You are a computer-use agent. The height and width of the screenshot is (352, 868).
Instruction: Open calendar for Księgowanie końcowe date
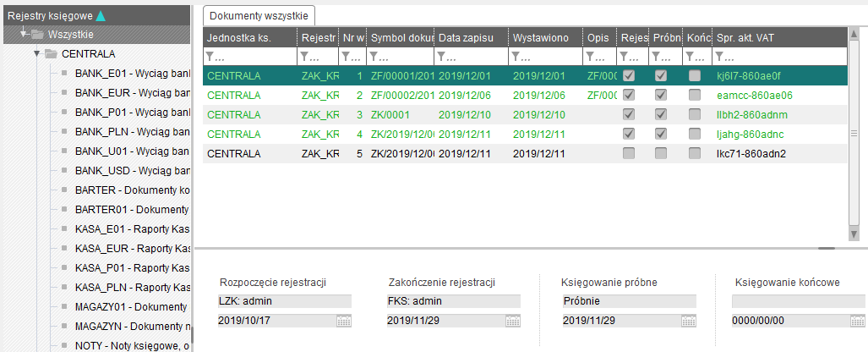pos(858,321)
